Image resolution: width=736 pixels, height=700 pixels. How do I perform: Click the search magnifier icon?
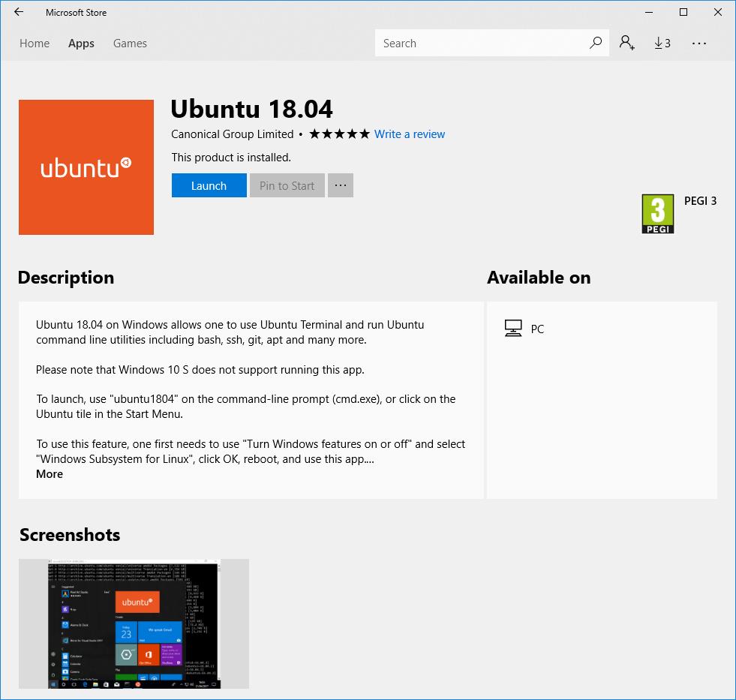pos(595,43)
